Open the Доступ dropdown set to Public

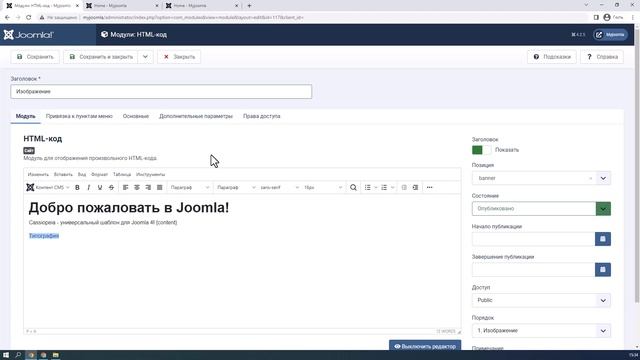541,300
